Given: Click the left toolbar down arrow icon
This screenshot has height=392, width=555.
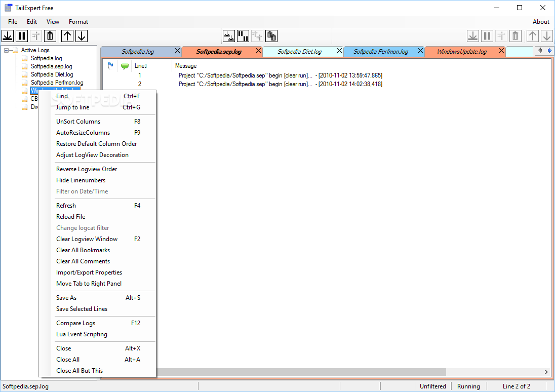Looking at the screenshot, I should coord(82,36).
